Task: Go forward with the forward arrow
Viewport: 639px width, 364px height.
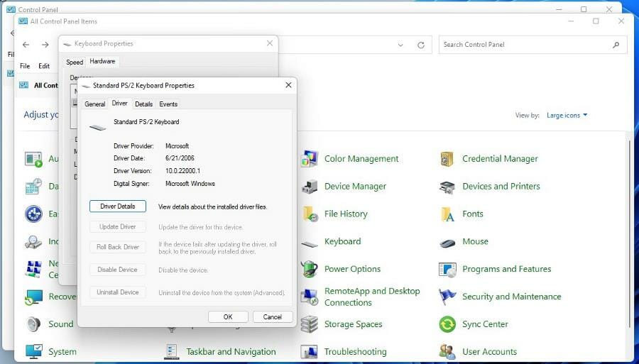Action: pyautogui.click(x=45, y=45)
